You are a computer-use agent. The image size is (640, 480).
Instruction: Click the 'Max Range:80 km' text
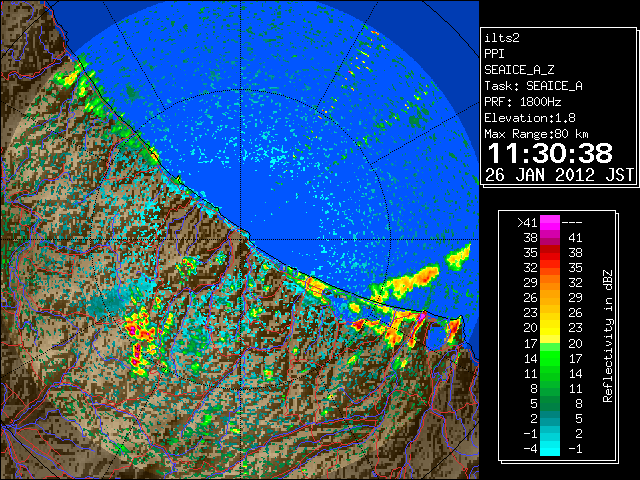click(x=536, y=134)
